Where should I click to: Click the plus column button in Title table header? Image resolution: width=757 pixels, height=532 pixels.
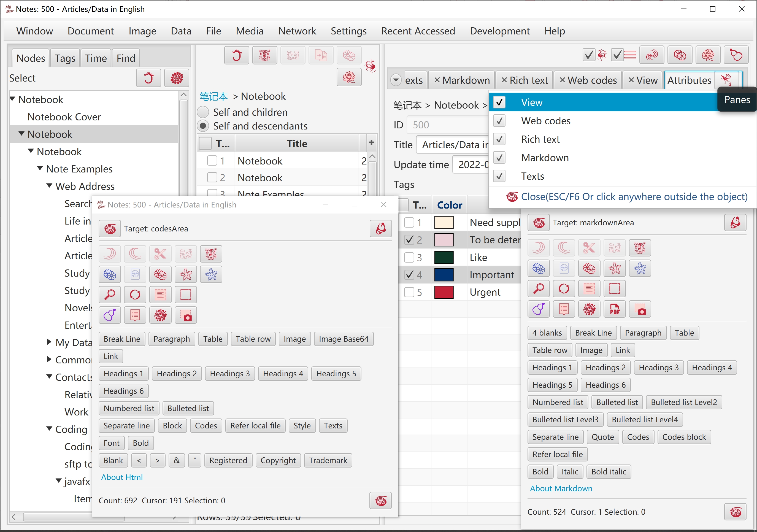(x=371, y=143)
